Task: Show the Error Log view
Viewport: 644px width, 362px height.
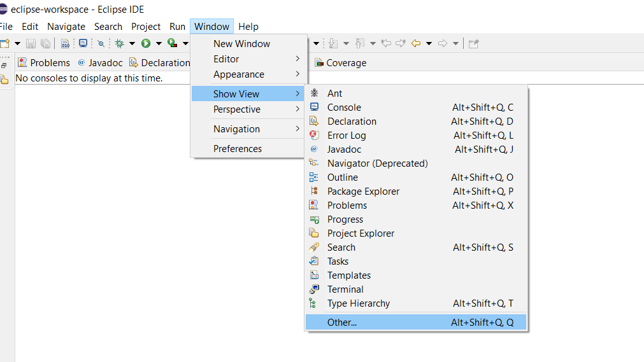Action: (x=416, y=136)
